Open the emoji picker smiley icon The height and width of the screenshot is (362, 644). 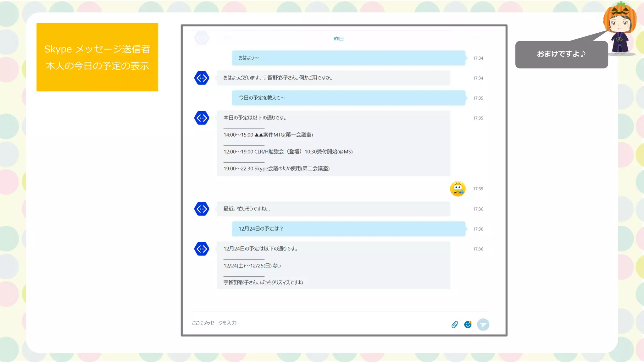[x=468, y=325]
